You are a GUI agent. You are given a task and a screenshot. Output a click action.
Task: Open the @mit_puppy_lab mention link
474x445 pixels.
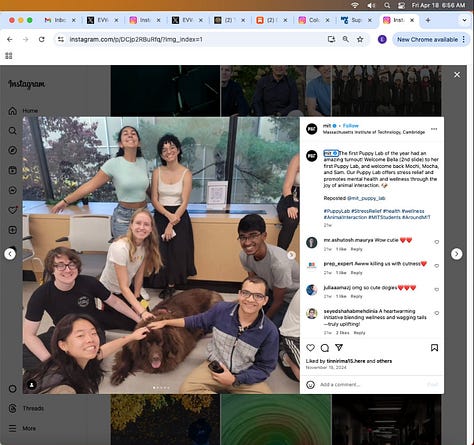pos(366,198)
